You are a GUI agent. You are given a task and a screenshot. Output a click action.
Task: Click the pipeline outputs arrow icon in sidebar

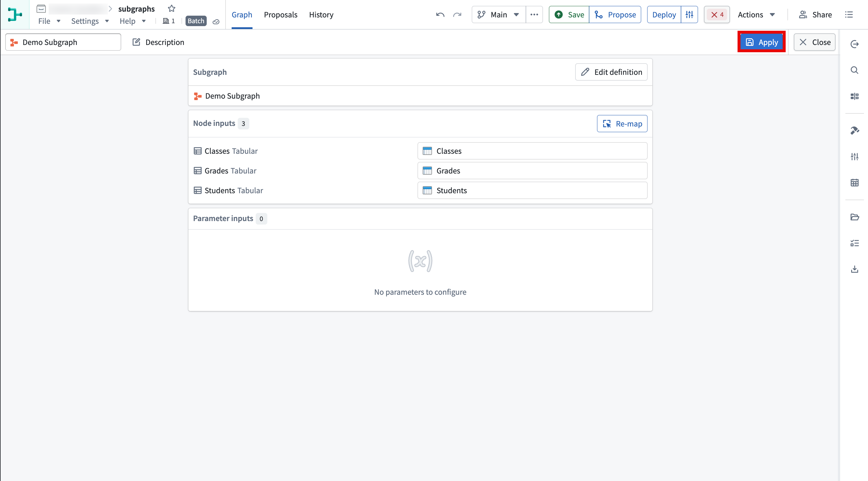pos(855,44)
